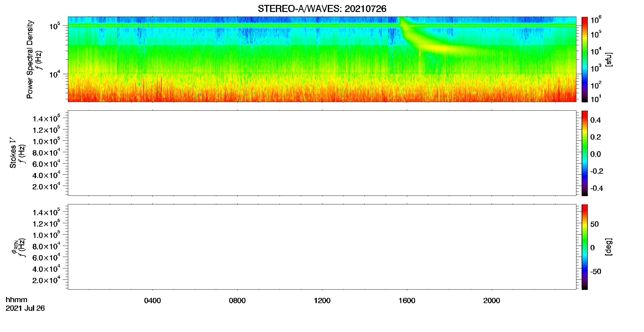Click the 0400 time tick label

point(152,301)
